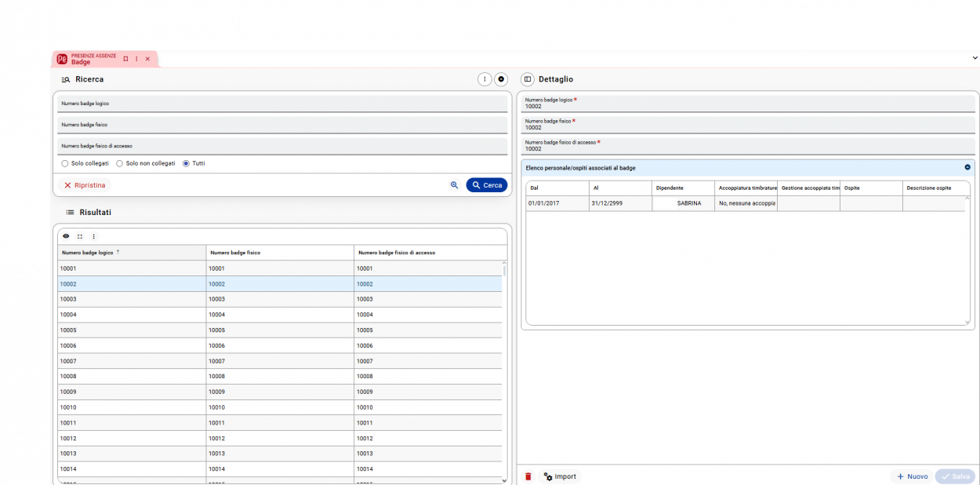Select results row 10008

coord(280,377)
